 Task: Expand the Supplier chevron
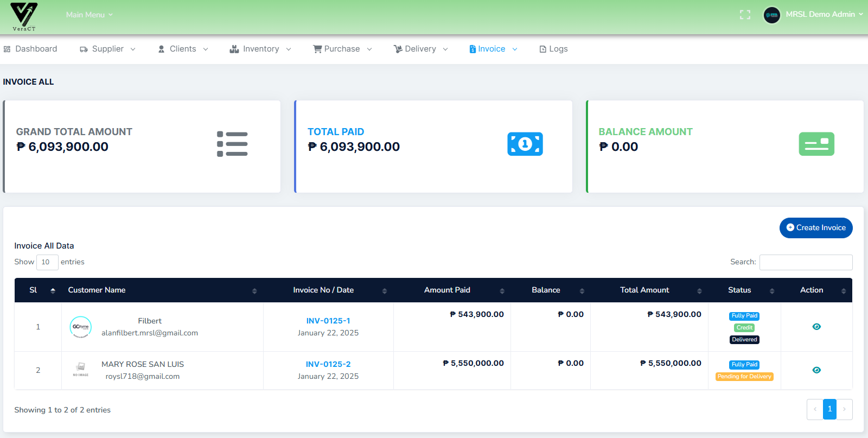pyautogui.click(x=133, y=49)
